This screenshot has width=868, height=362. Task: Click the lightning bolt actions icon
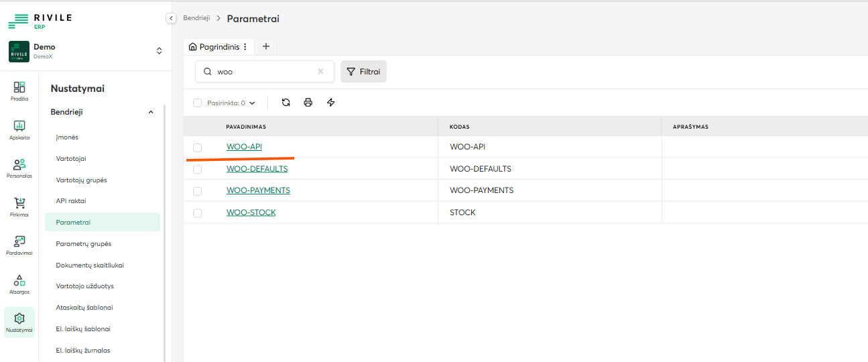(x=330, y=103)
